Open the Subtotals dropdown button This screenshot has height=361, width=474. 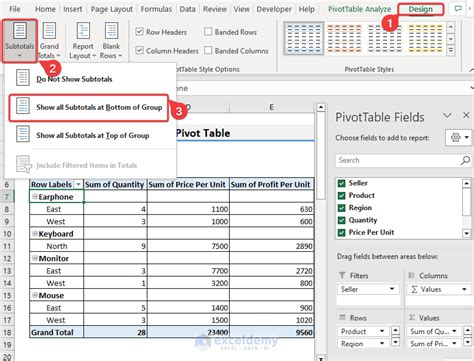coord(20,41)
